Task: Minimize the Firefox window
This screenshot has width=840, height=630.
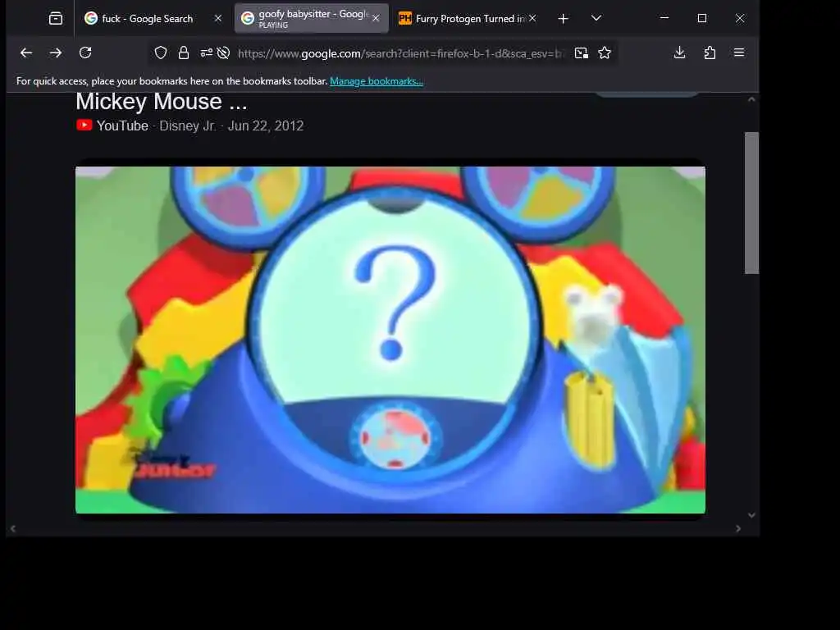Action: pyautogui.click(x=664, y=18)
